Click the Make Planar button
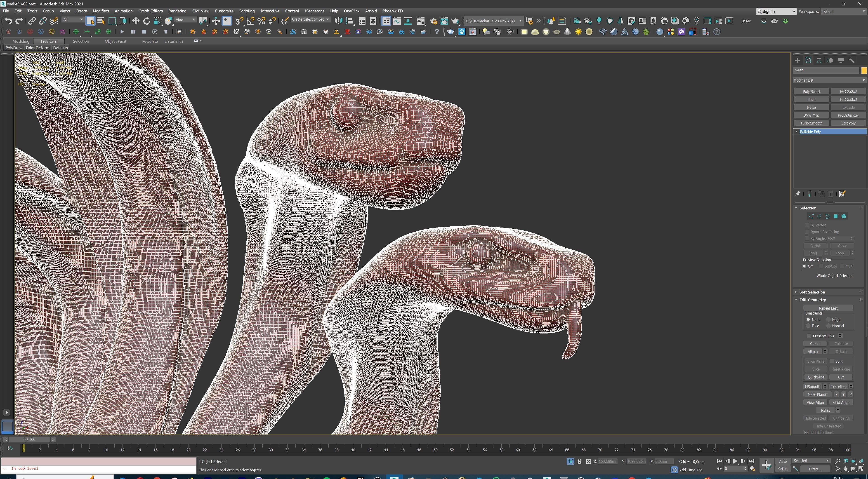Screen dimensions: 868x479 (x=817, y=394)
